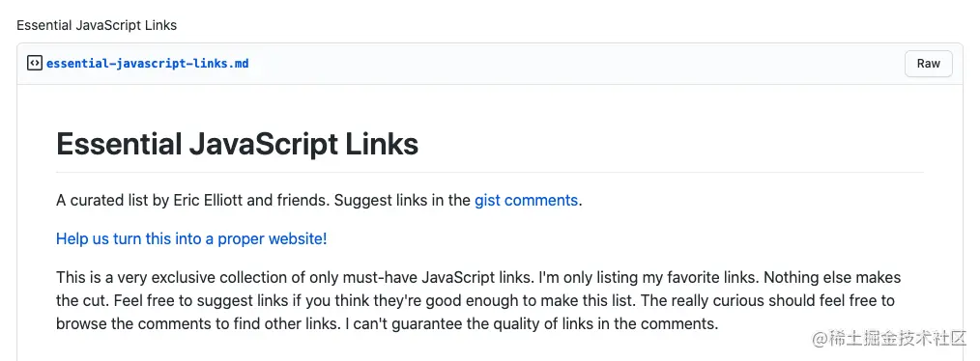
Task: Click the empty area of the file header bar
Action: [x=575, y=64]
